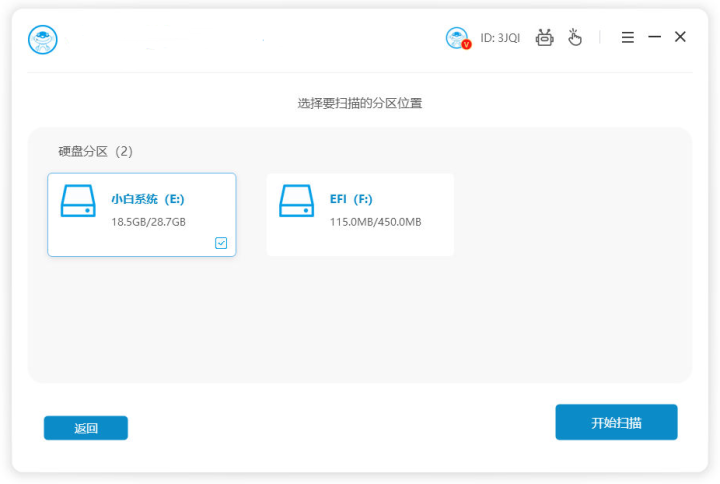720x484 pixels.
Task: Toggle the checkbox on E: partition
Action: click(221, 243)
